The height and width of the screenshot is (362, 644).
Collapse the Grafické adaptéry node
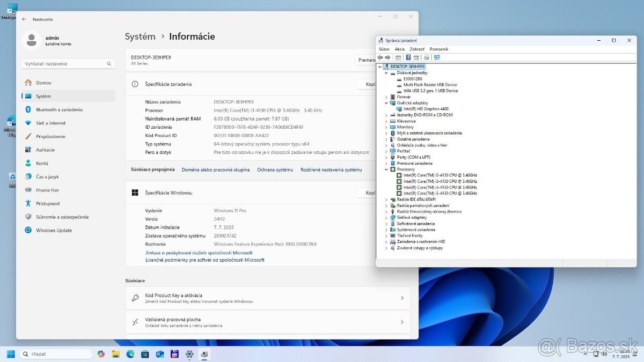pos(385,102)
